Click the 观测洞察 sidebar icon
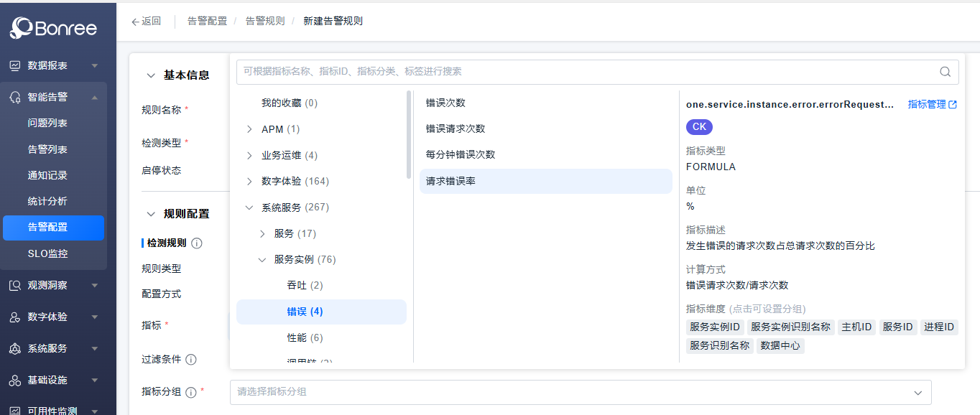980x415 pixels. point(14,284)
